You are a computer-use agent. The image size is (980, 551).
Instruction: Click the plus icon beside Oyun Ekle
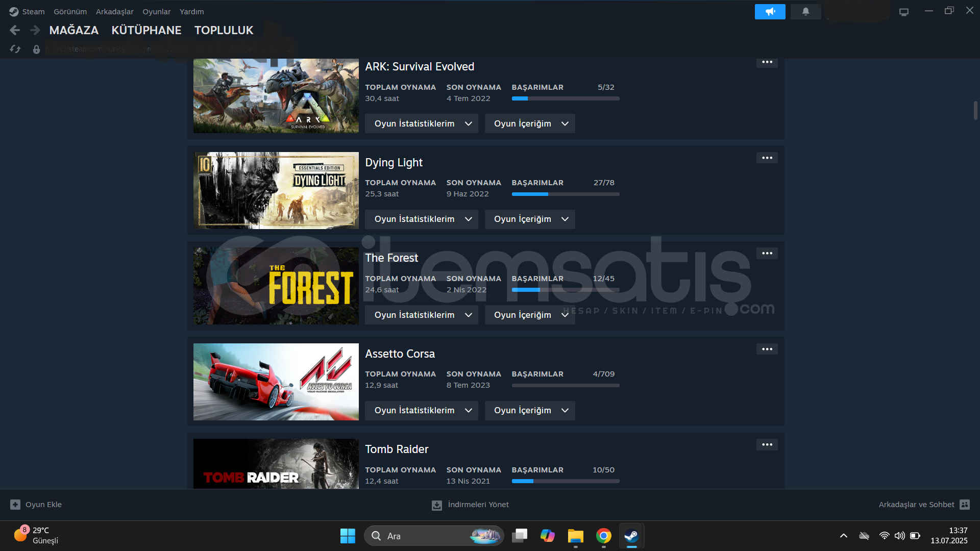[15, 505]
